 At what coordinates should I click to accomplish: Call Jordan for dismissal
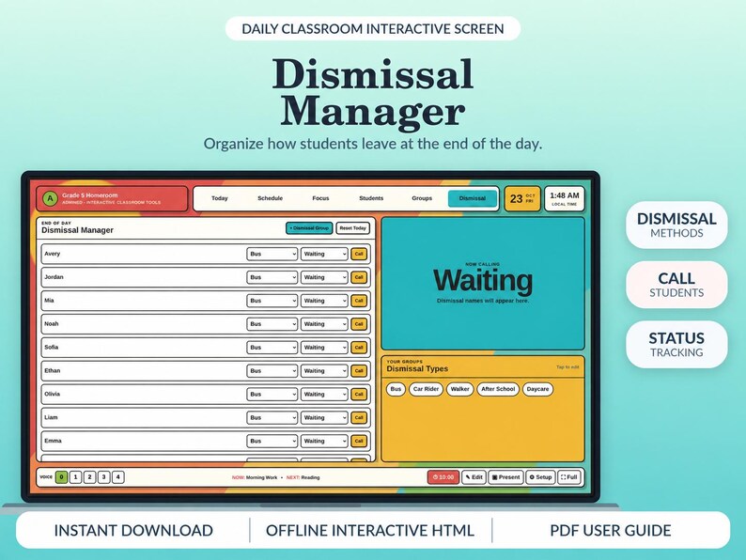[359, 277]
